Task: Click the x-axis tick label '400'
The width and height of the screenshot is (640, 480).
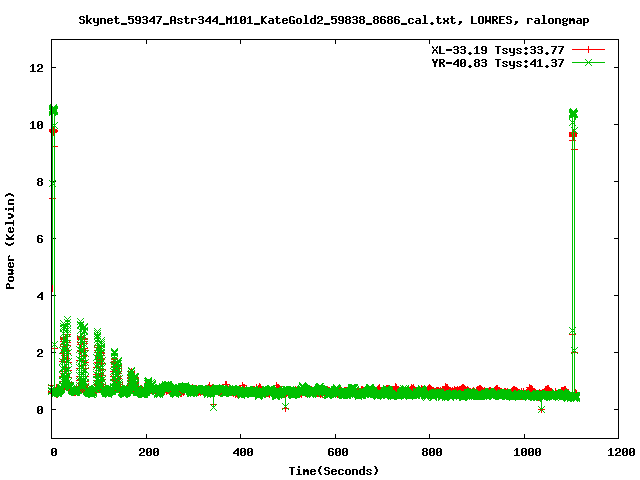Action: tap(243, 452)
